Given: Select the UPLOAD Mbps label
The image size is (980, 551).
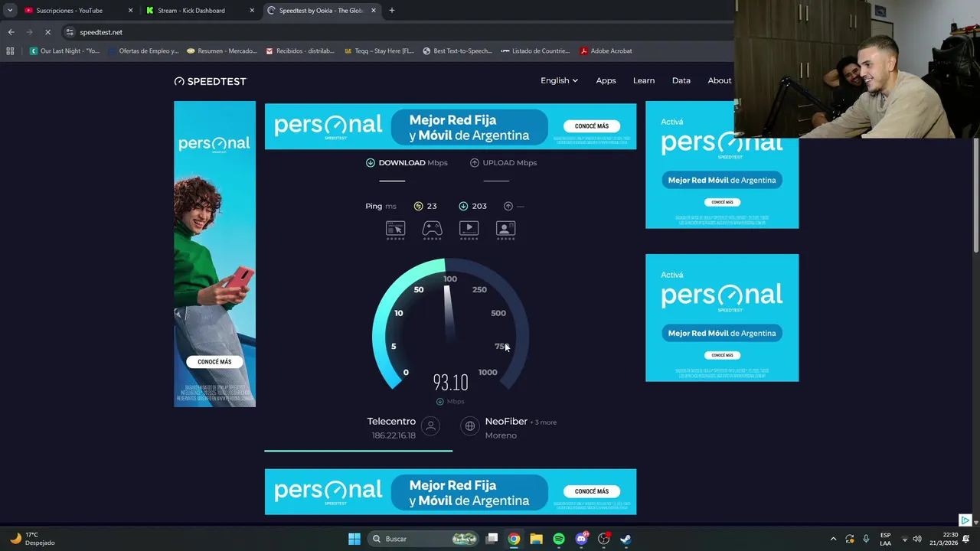Looking at the screenshot, I should (x=510, y=162).
